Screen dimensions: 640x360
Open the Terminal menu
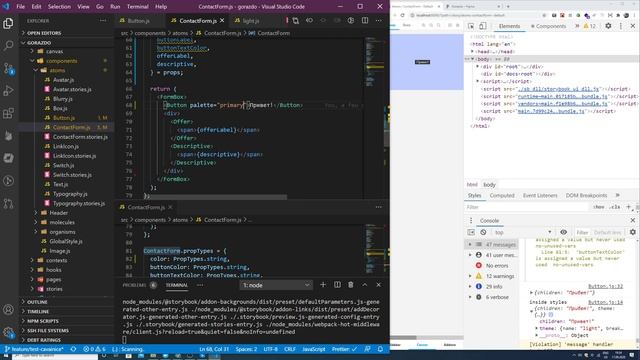click(x=138, y=7)
